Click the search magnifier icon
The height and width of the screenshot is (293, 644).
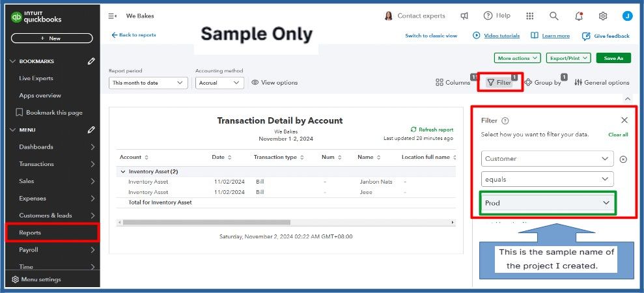point(554,16)
